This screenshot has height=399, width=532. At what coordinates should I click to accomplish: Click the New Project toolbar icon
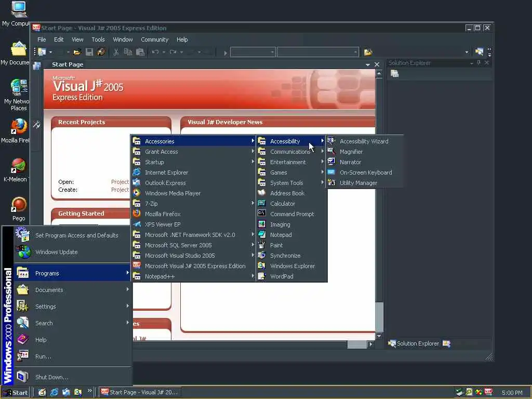pyautogui.click(x=42, y=52)
